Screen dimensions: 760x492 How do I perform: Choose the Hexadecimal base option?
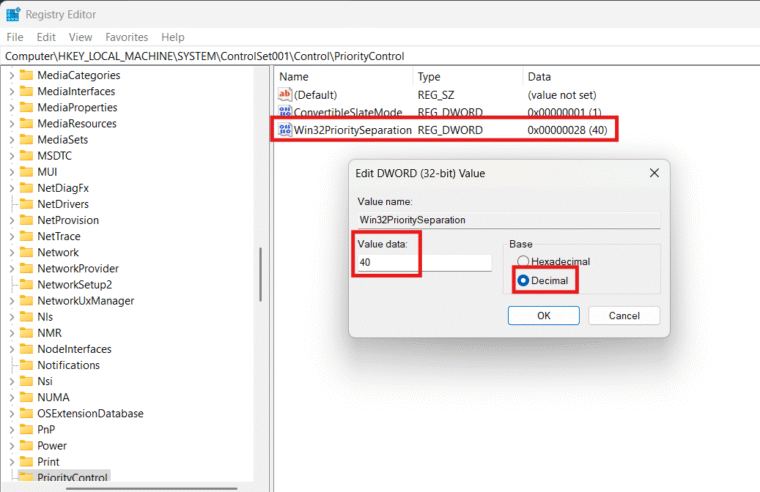[x=523, y=261]
